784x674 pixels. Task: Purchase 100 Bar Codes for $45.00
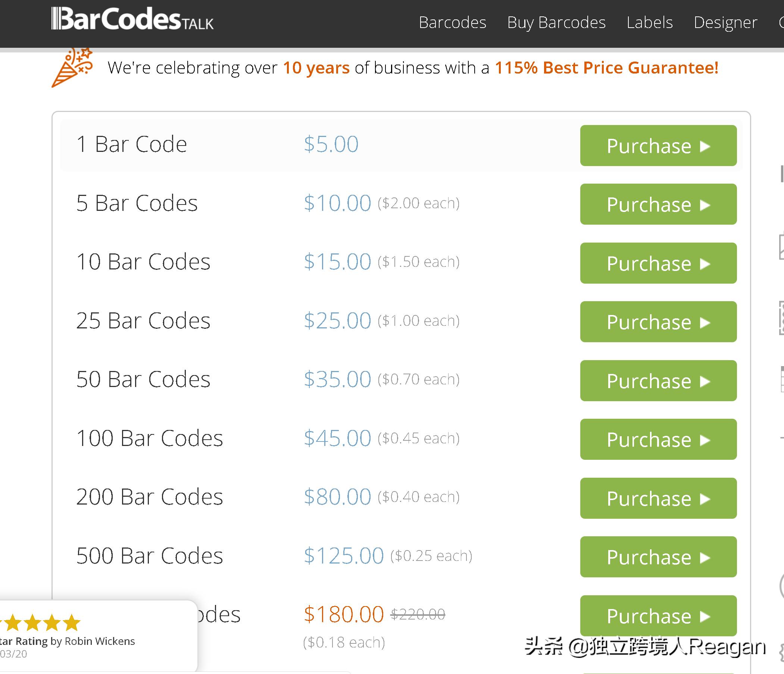coord(658,439)
